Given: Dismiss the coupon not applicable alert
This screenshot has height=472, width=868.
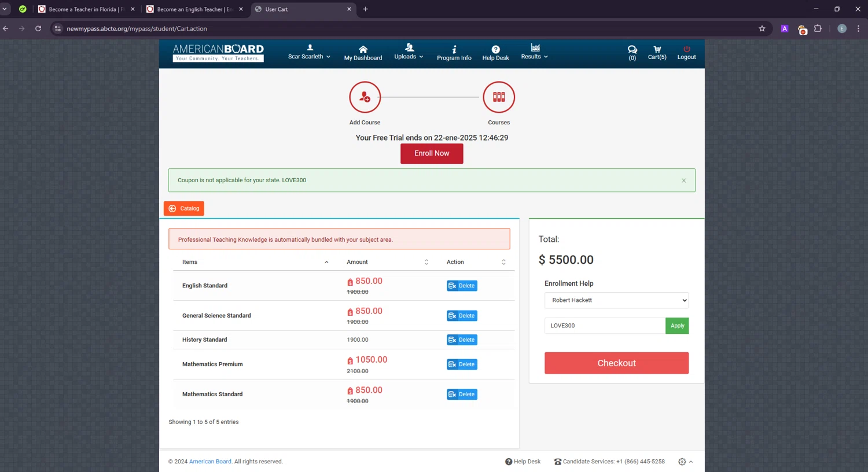Looking at the screenshot, I should [683, 180].
